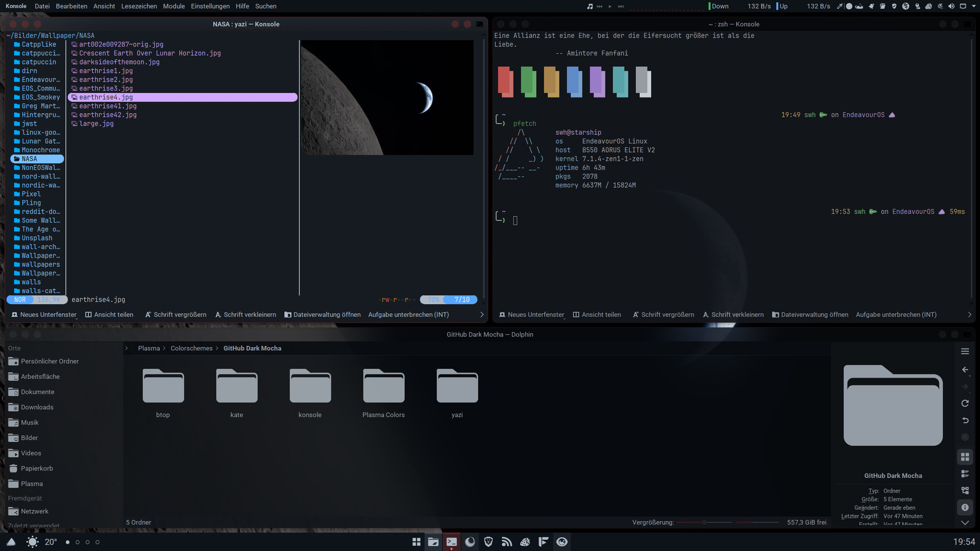The image size is (980, 551).
Task: Click Neues Unterfenster in yazi Konsole toolbar
Action: [x=44, y=315]
